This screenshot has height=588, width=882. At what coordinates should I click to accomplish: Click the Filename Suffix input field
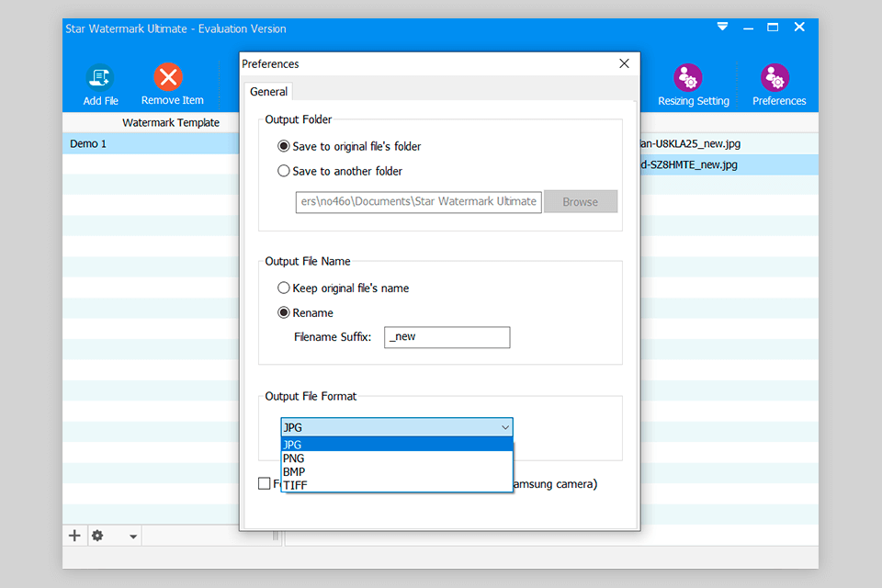(447, 337)
